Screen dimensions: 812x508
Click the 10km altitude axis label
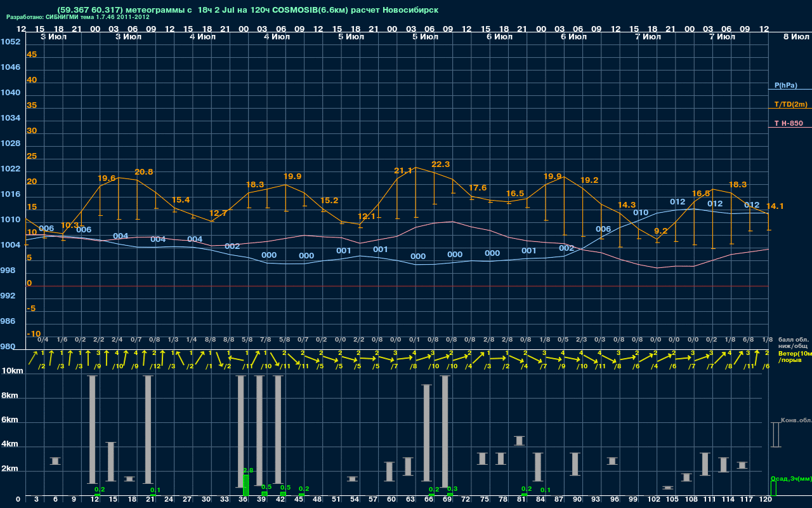11,370
